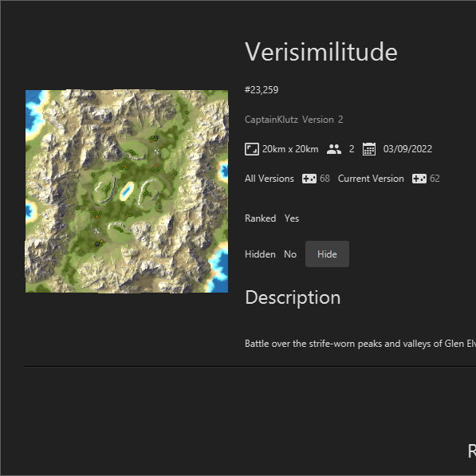Click the All Versions gamepad icon

click(309, 179)
